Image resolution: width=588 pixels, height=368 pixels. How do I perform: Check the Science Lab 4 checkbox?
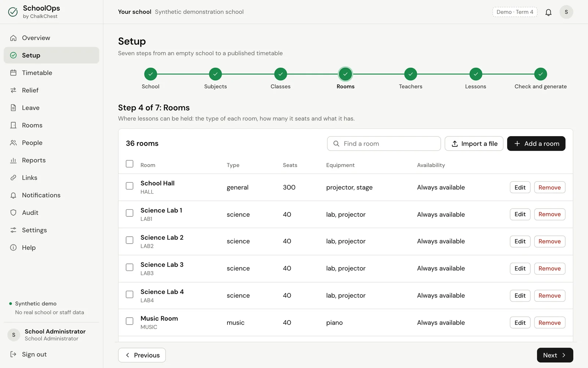pyautogui.click(x=129, y=294)
